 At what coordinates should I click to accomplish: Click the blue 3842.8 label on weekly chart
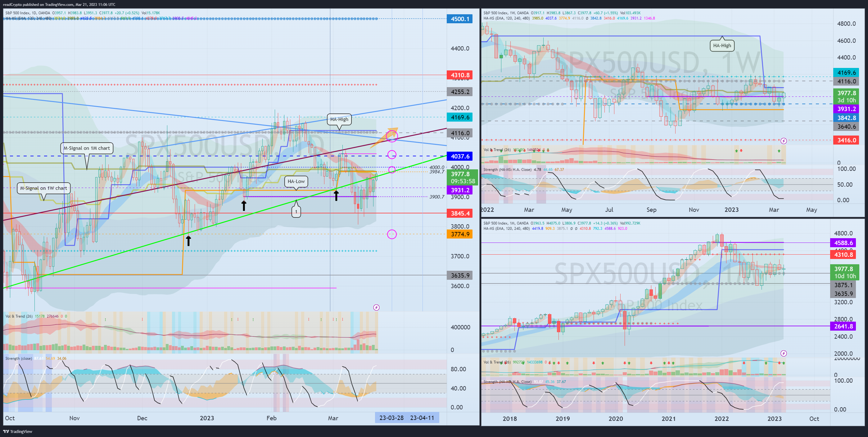[x=847, y=118]
